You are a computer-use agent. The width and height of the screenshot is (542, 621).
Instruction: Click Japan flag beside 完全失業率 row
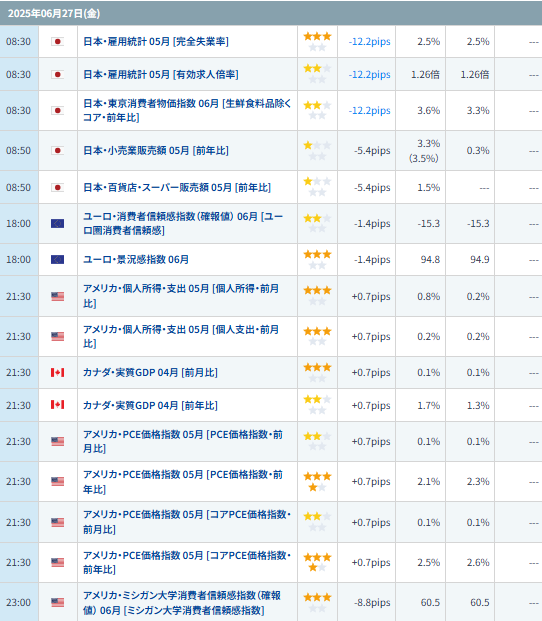coord(57,42)
